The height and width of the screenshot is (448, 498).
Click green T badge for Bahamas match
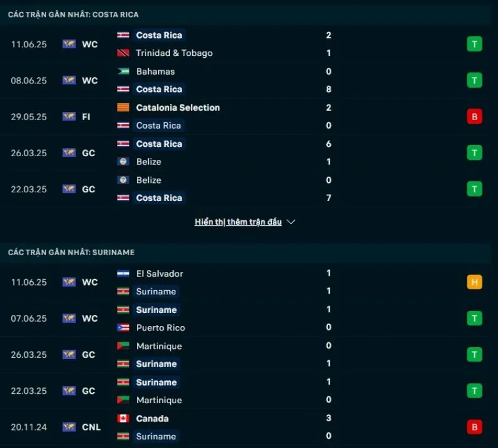coord(474,80)
